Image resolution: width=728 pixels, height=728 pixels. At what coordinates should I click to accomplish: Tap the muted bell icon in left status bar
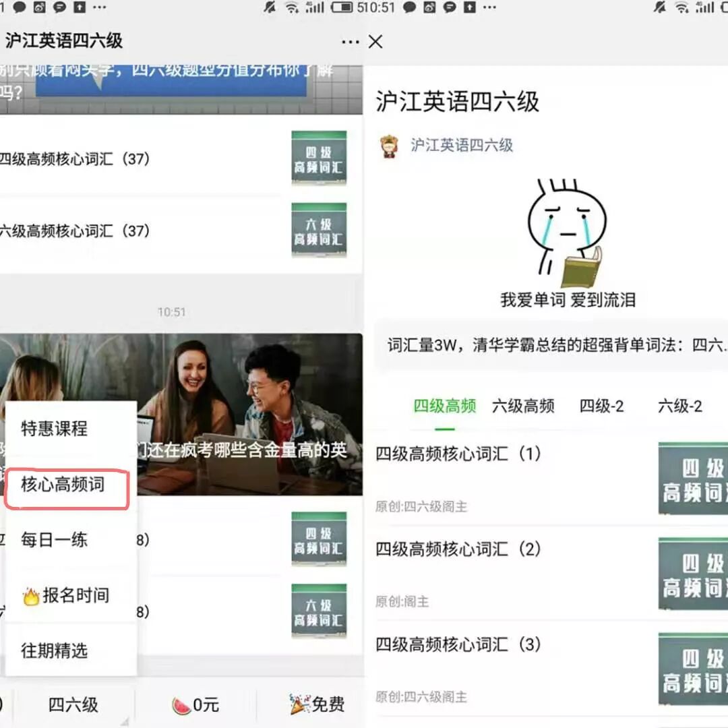click(270, 7)
